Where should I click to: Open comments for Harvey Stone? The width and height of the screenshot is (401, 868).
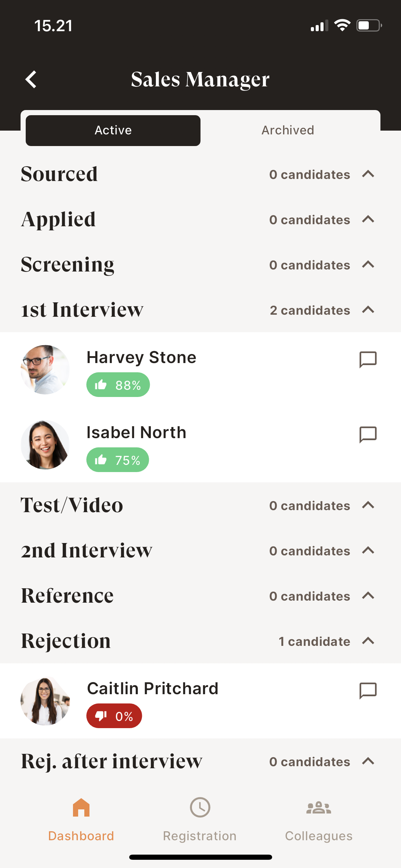click(x=368, y=359)
